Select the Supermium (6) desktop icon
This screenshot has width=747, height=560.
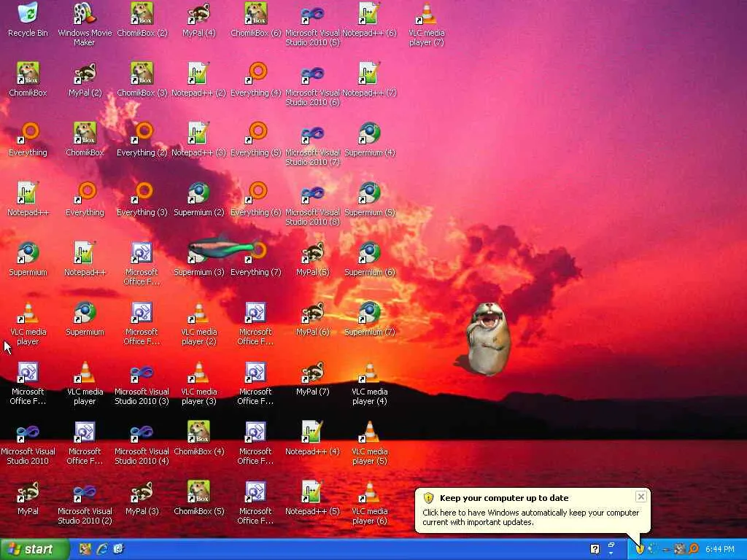370,259
